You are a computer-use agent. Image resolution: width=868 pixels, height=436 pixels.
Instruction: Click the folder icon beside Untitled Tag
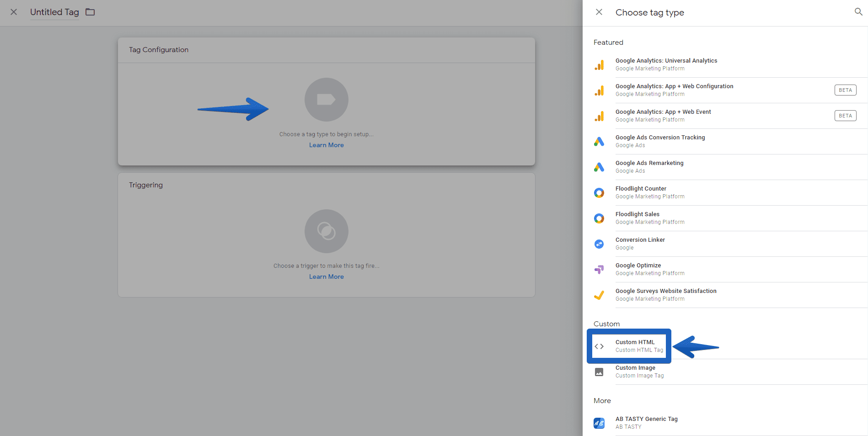(x=90, y=12)
